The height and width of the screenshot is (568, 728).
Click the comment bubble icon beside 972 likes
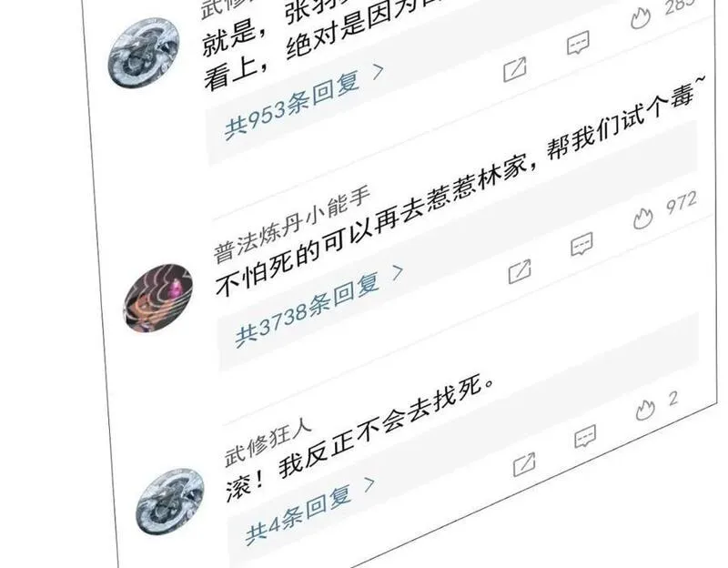581,244
